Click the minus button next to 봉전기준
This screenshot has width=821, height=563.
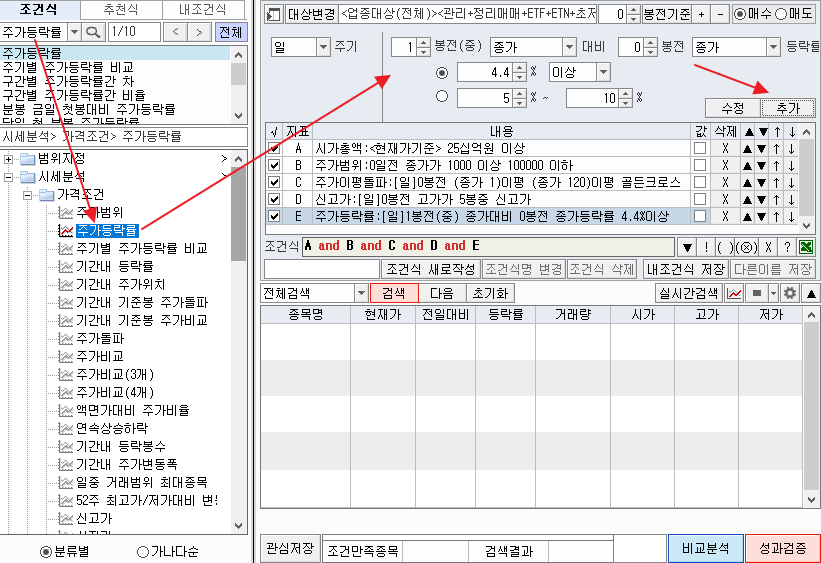[720, 14]
